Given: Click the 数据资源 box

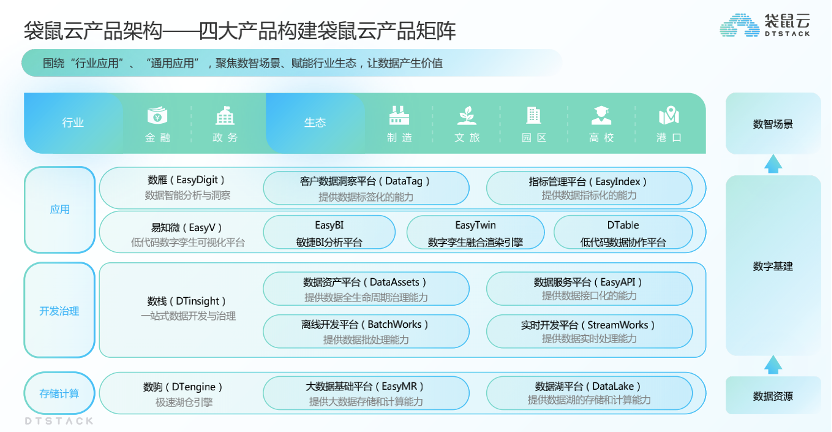Looking at the screenshot, I should 773,396.
